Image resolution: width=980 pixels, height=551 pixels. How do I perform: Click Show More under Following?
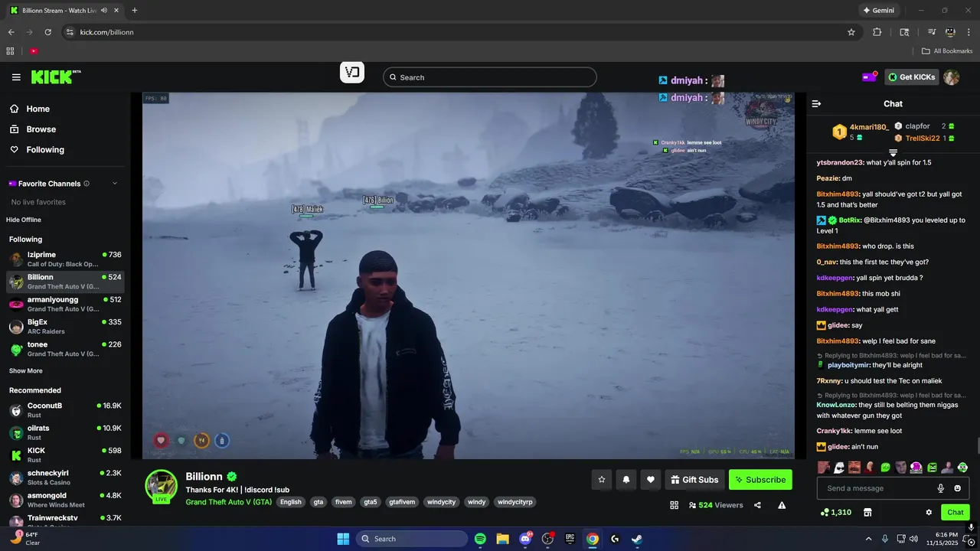26,371
